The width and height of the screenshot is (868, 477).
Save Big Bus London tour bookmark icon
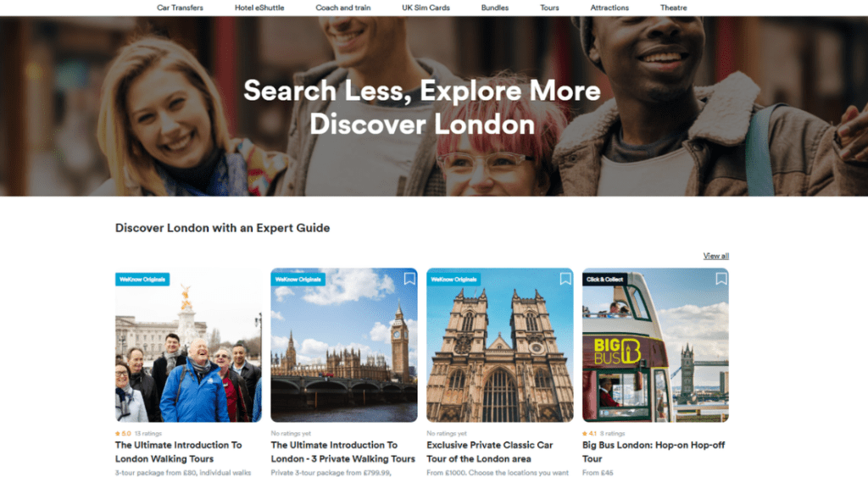click(x=721, y=279)
